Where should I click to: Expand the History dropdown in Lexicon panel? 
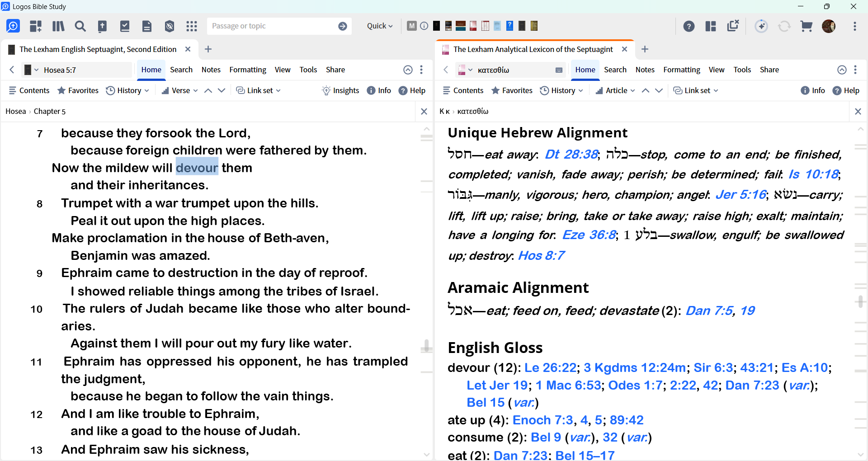point(561,90)
